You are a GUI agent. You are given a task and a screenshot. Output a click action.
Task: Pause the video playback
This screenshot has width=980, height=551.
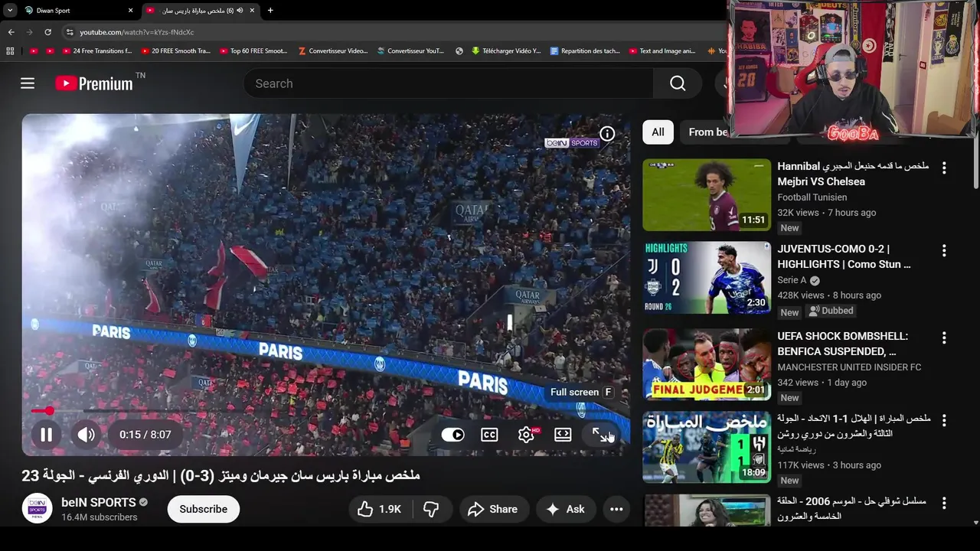click(47, 435)
